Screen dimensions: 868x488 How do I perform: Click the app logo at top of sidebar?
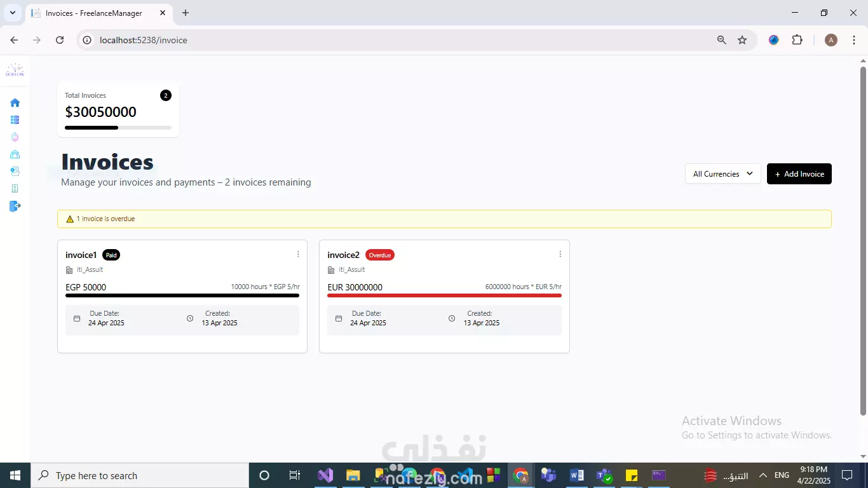[x=15, y=70]
